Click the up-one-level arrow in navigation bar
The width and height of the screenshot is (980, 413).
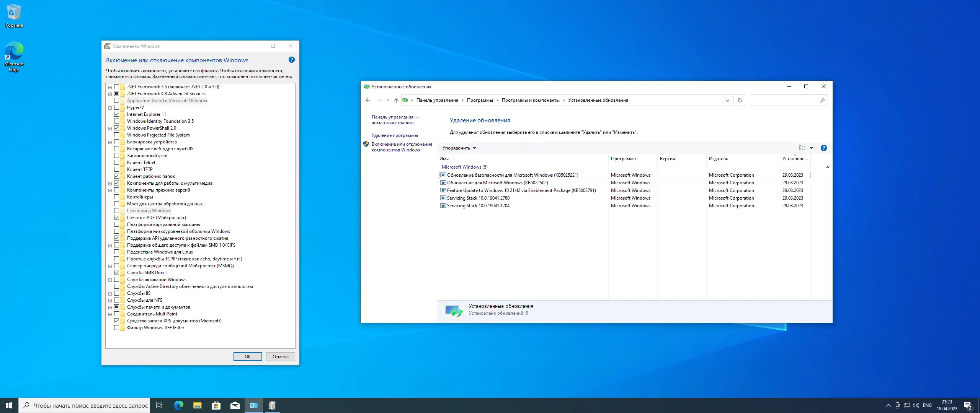click(396, 100)
